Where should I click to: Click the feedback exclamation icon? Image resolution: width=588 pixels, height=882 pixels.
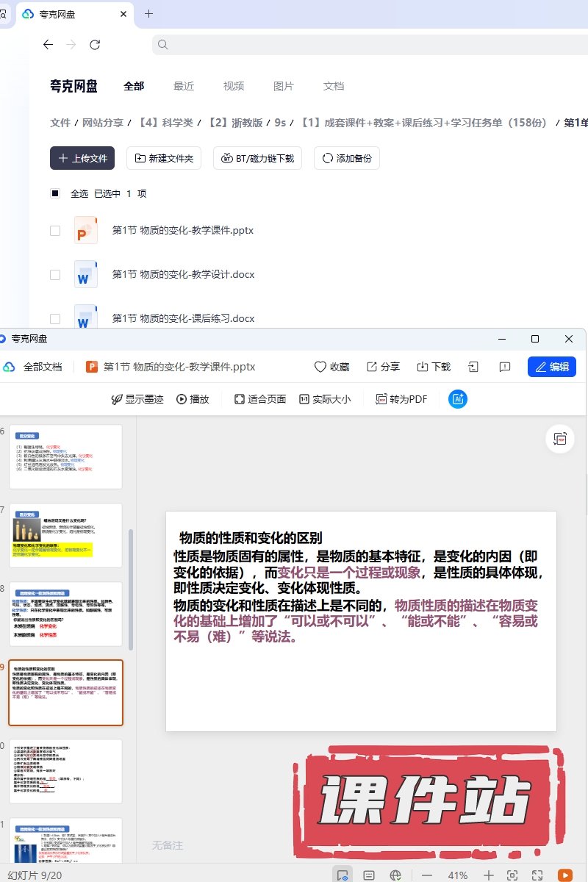[505, 367]
